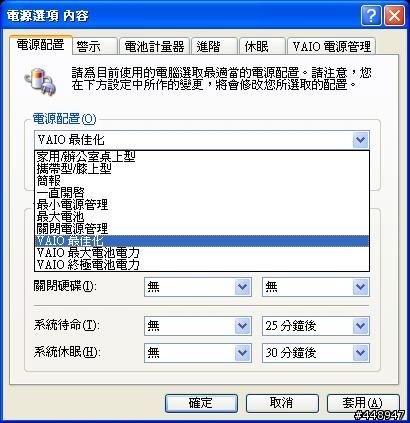The width and height of the screenshot is (410, 423).
Task: Choose 攜帶型/膝上型 power scheme
Action: [x=202, y=169]
